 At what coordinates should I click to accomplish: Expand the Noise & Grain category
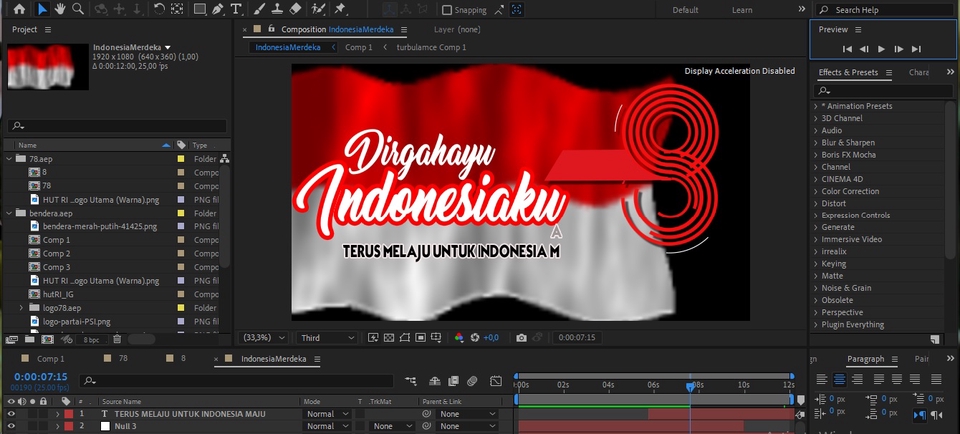(x=816, y=288)
